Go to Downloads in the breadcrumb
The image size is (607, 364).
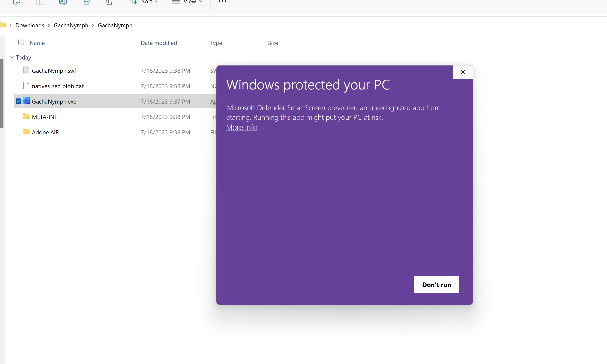(x=30, y=25)
